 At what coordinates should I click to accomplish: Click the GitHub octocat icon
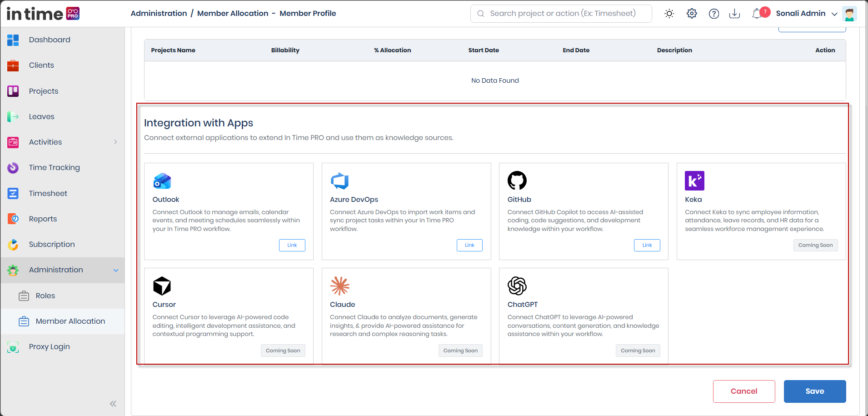click(517, 180)
